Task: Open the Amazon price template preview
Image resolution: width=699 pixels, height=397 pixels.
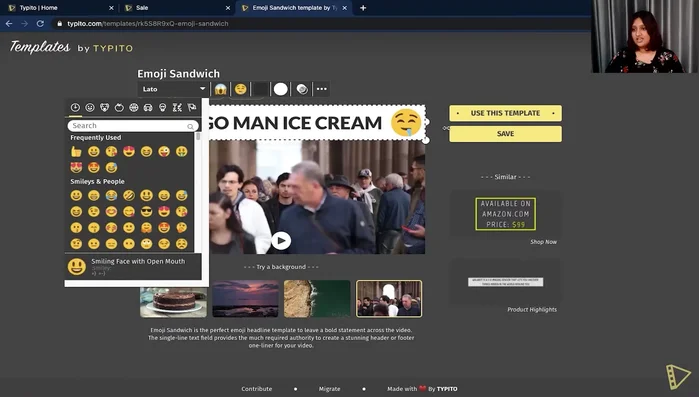Action: click(x=506, y=214)
